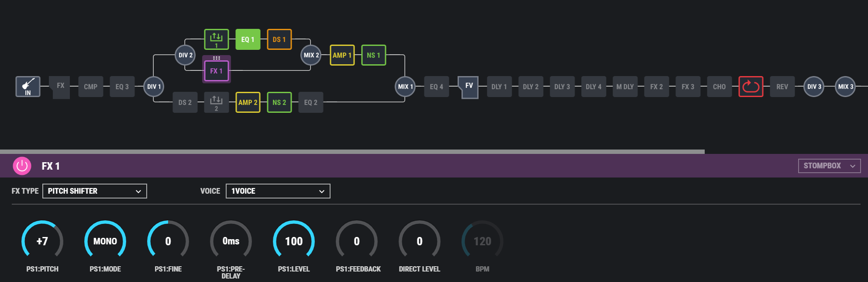This screenshot has height=282, width=868.
Task: Select the DIV 2 divider node
Action: point(185,55)
